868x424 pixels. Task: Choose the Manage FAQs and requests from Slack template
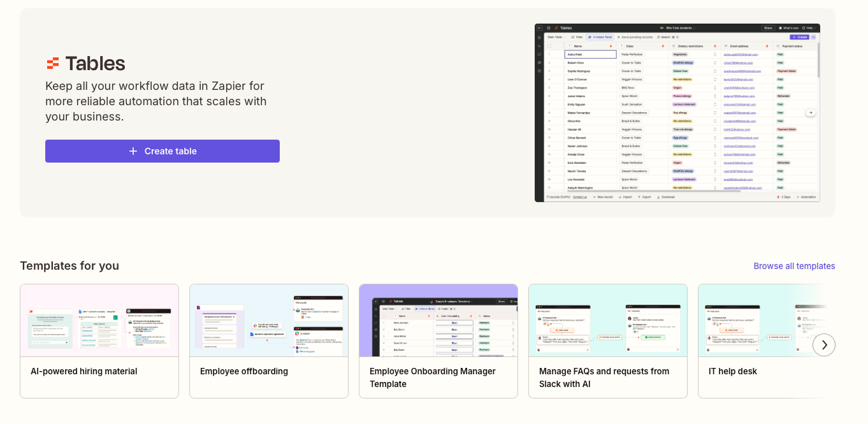click(x=608, y=341)
